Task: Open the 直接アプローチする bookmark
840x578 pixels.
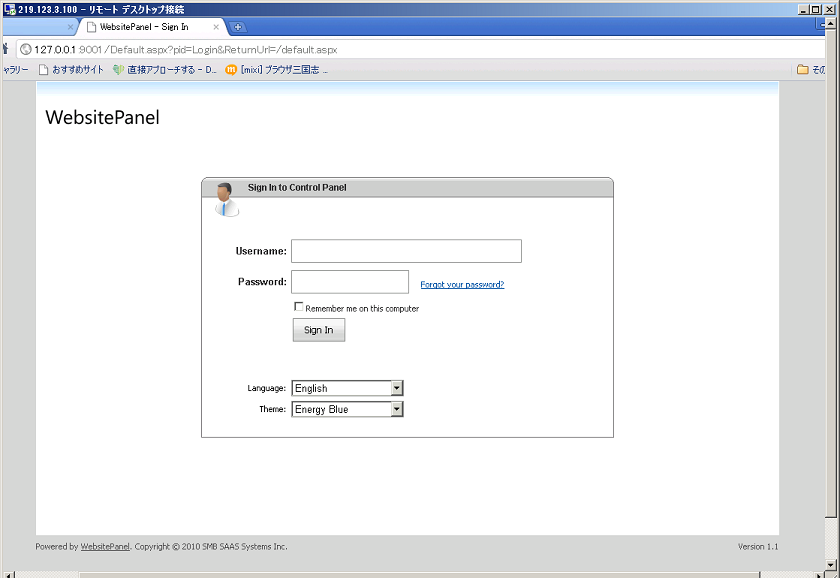Action: 165,70
